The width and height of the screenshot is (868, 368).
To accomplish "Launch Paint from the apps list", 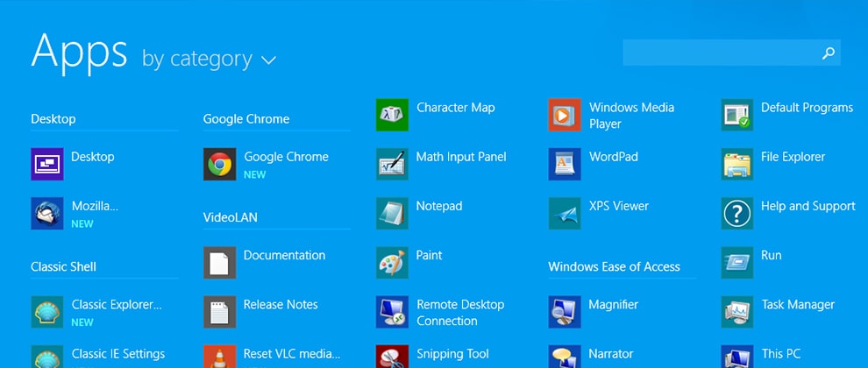I will pyautogui.click(x=392, y=262).
